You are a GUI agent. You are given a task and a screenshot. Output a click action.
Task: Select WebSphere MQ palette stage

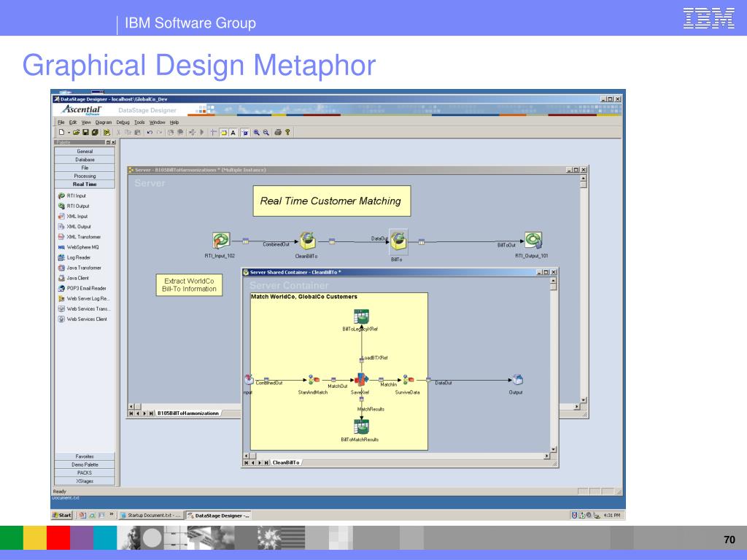pyautogui.click(x=78, y=247)
